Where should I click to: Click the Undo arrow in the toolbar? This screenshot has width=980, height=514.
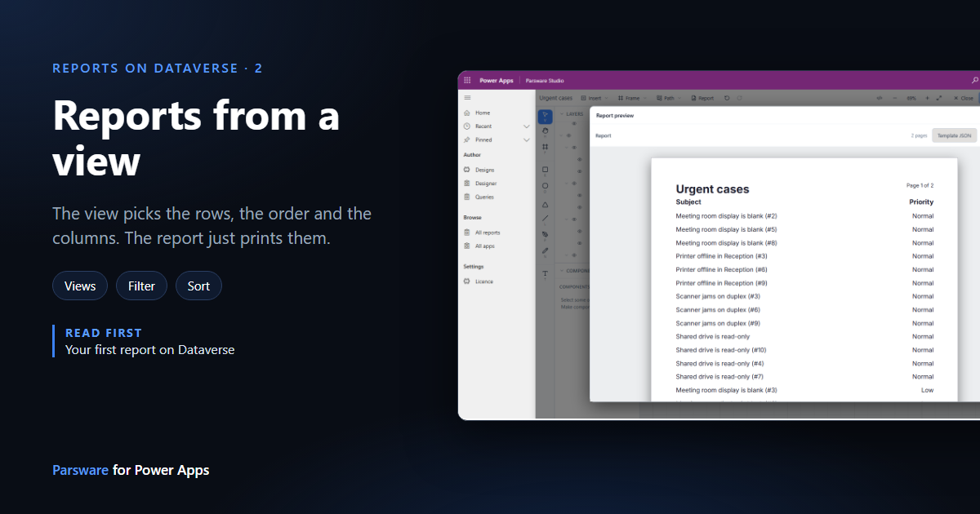[727, 98]
